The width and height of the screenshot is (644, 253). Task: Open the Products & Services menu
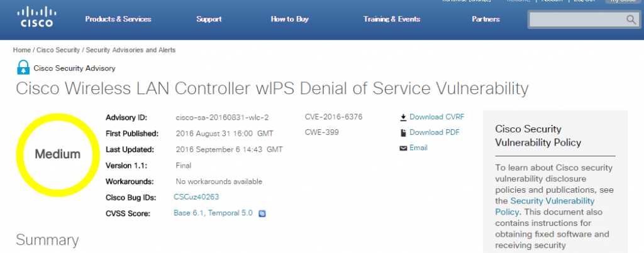pos(118,19)
